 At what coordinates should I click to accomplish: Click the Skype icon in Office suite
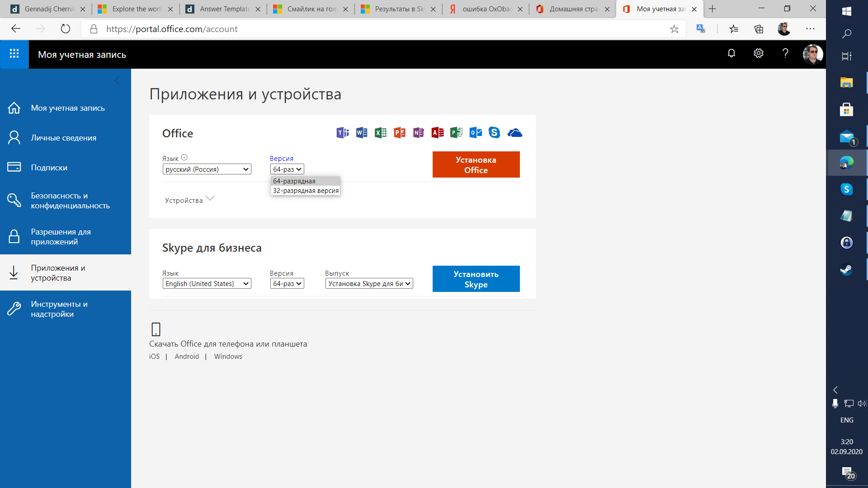495,132
